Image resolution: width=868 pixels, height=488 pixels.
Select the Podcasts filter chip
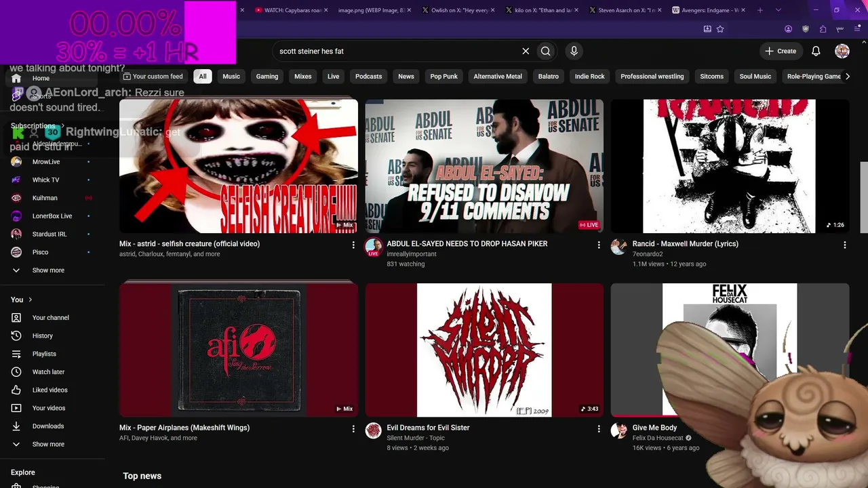[x=369, y=77]
